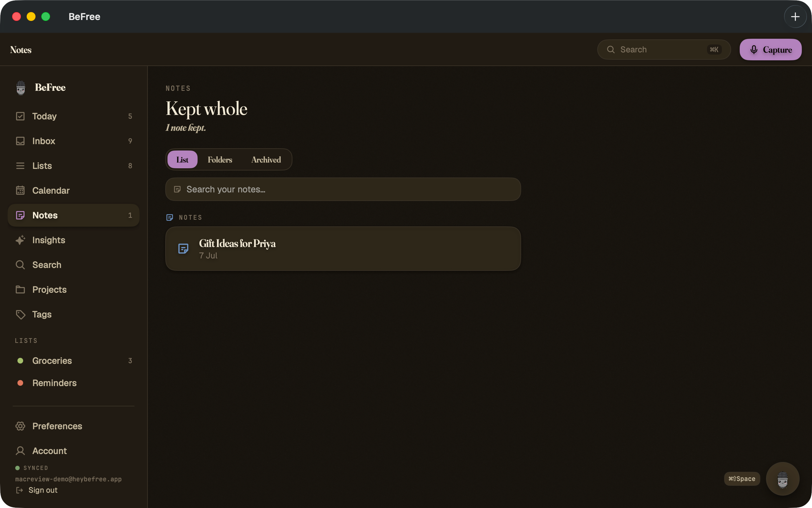Screen dimensions: 812x508
Task: Click the Tags label icon
Action: click(21, 315)
